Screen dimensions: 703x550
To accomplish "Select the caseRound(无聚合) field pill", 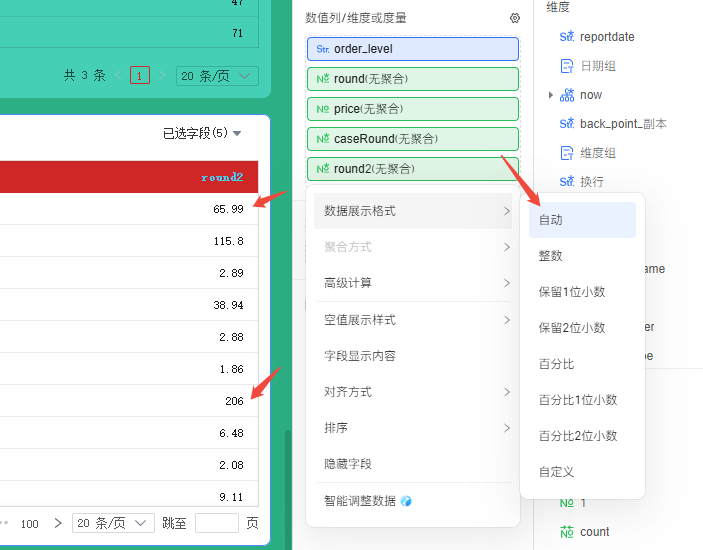I will coord(413,139).
